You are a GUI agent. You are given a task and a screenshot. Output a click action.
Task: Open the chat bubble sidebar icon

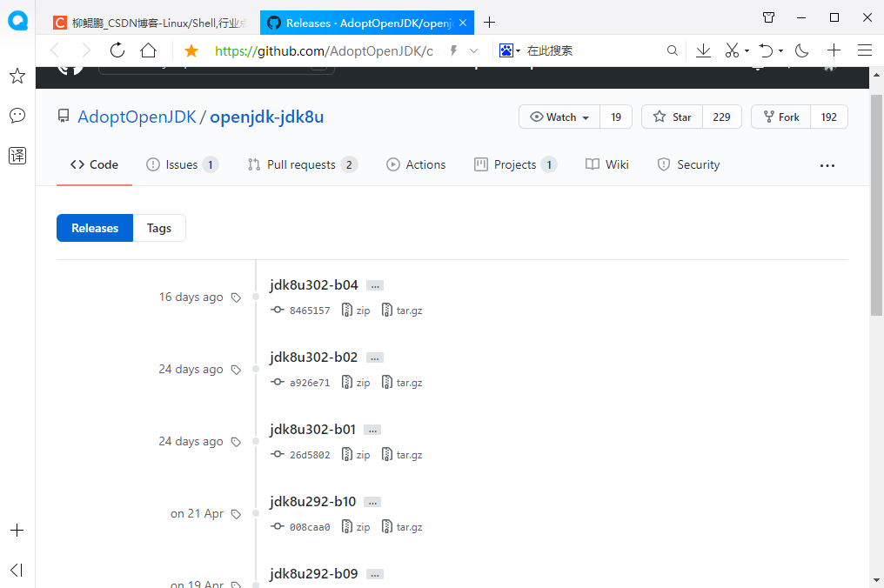(17, 116)
